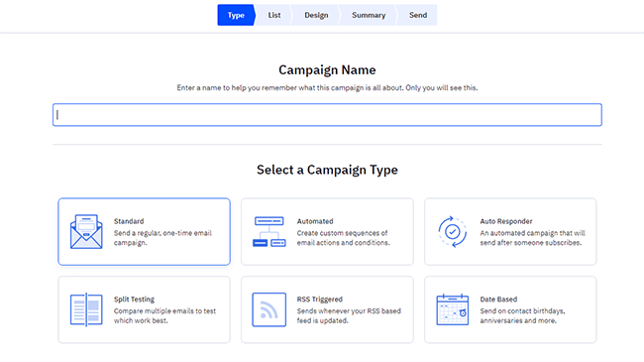
Task: Switch to the Type step tab
Action: click(x=236, y=15)
